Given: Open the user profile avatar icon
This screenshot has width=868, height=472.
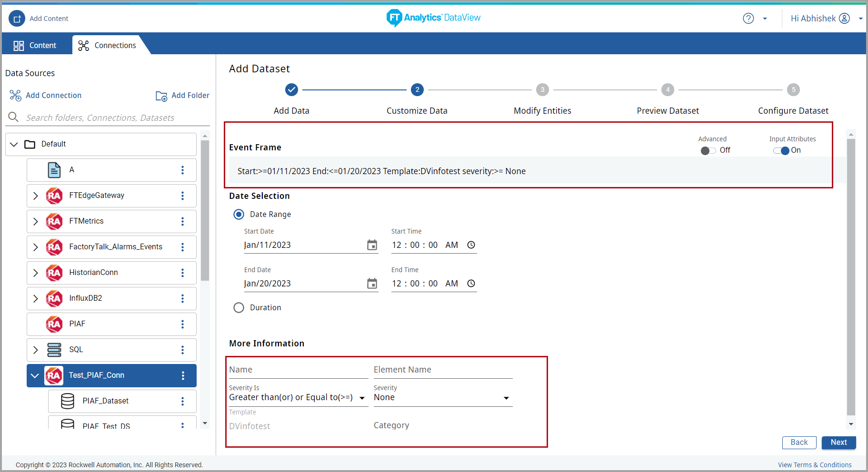Looking at the screenshot, I should 844,19.
